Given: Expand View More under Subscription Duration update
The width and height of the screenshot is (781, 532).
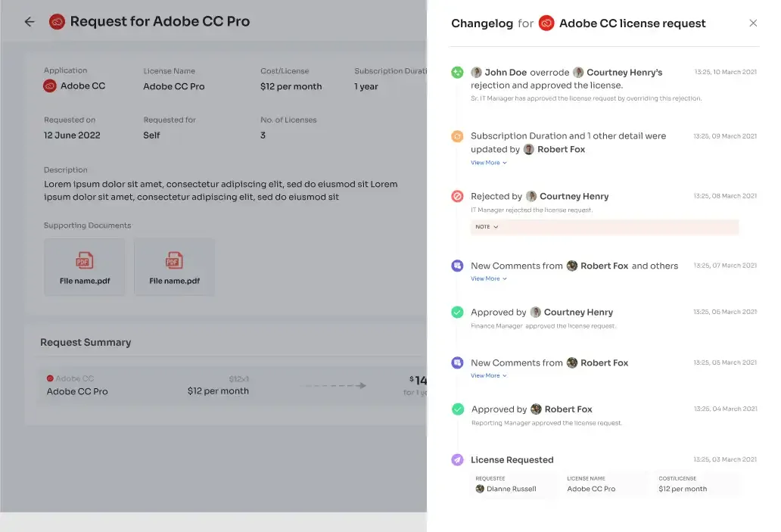Looking at the screenshot, I should point(489,163).
